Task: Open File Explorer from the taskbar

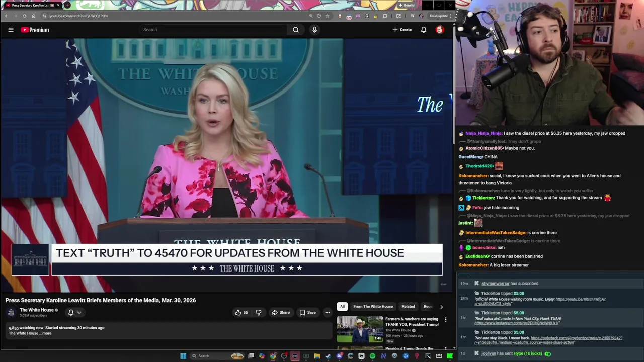Action: 317,356
